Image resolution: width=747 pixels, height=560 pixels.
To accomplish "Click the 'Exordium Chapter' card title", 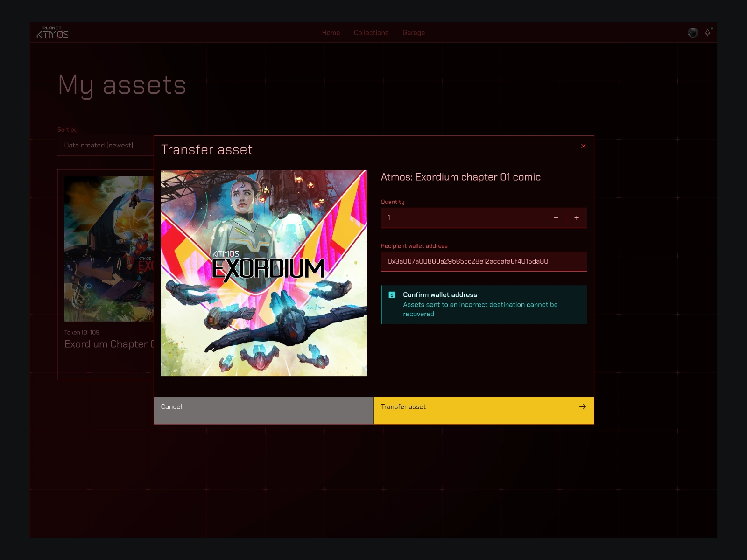I will point(109,344).
